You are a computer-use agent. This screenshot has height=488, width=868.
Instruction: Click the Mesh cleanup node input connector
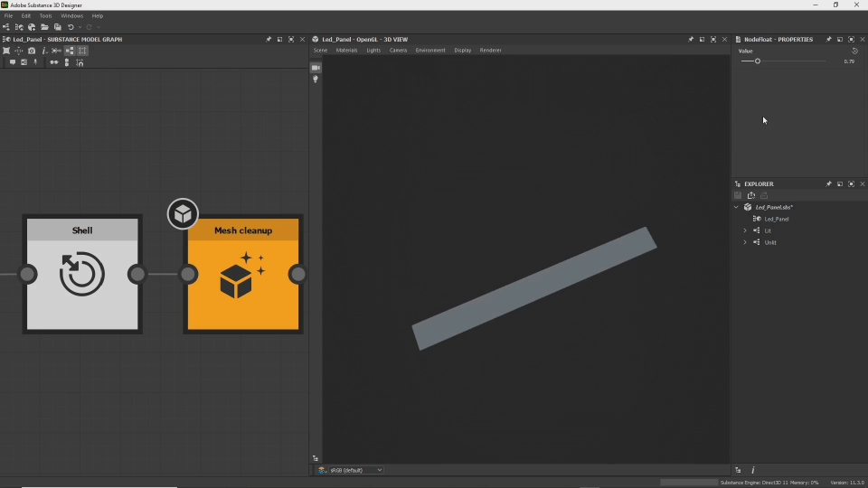click(188, 274)
